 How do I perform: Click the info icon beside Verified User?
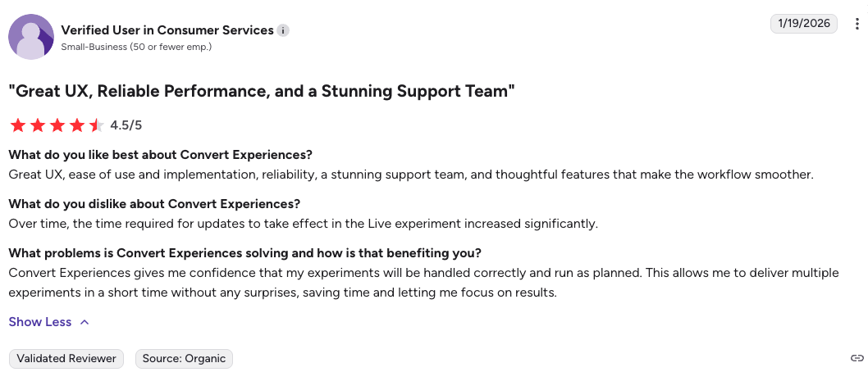point(283,30)
